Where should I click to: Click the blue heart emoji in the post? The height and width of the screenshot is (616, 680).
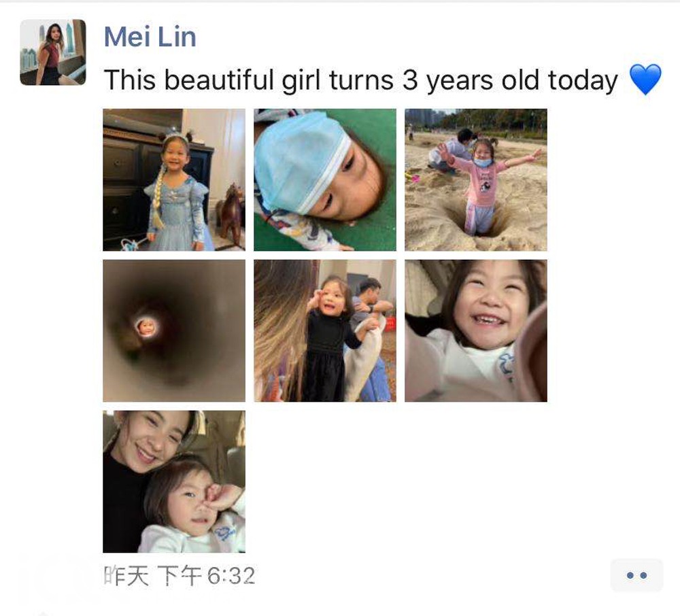click(645, 80)
